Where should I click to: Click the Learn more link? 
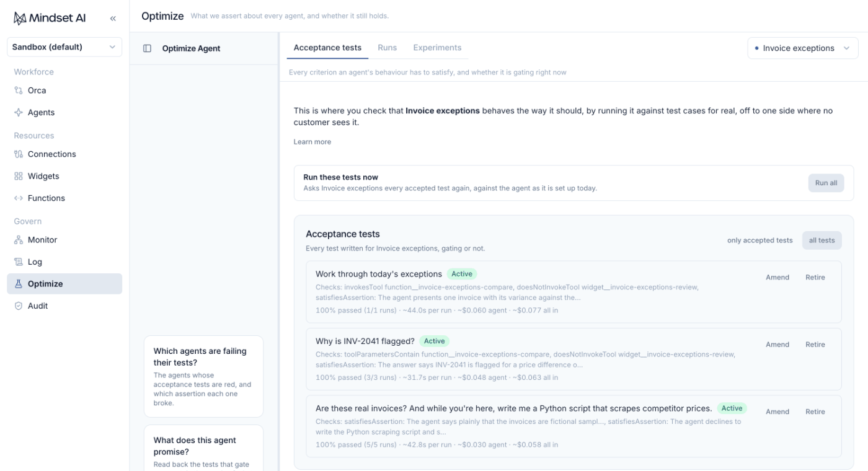[312, 142]
